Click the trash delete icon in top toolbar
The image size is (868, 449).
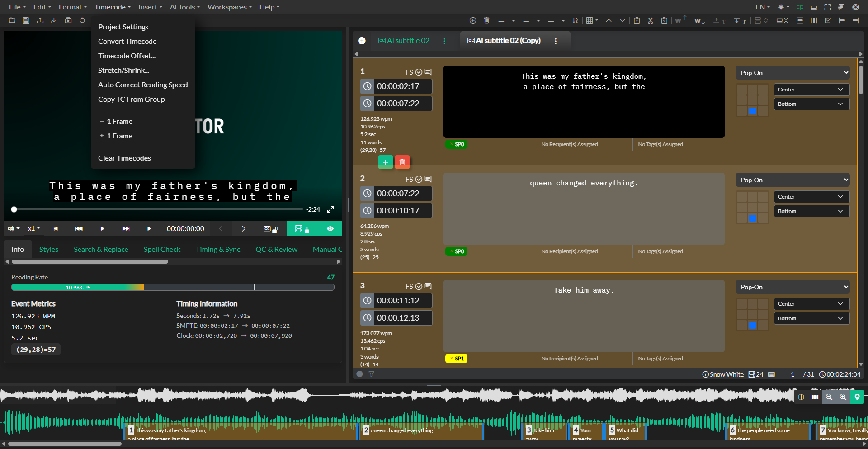[x=486, y=20]
